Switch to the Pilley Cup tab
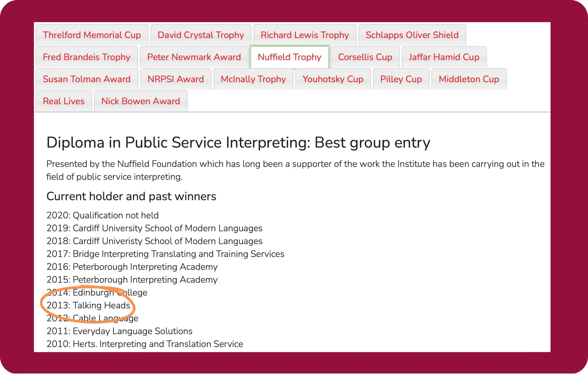588x374 pixels. [401, 79]
